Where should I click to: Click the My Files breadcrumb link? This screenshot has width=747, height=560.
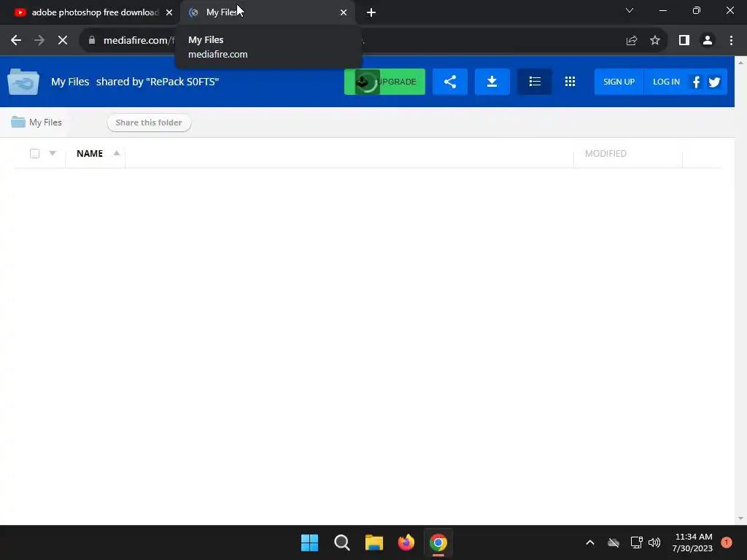45,122
